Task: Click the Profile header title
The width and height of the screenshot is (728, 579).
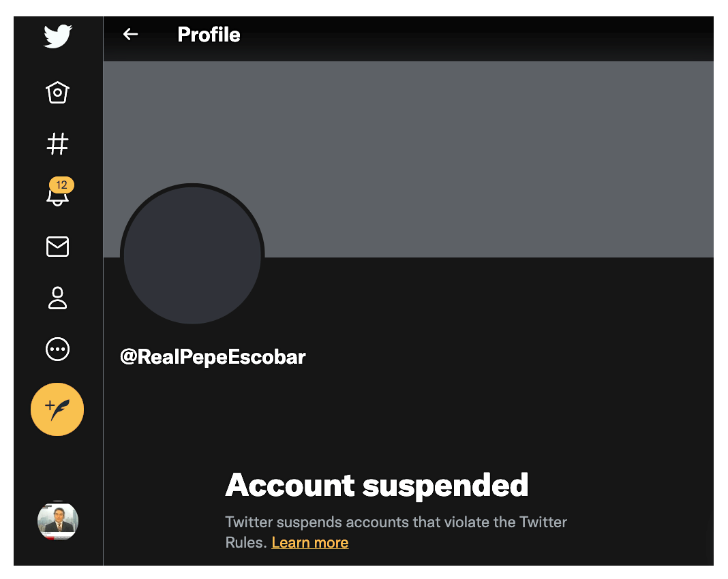Action: (209, 34)
